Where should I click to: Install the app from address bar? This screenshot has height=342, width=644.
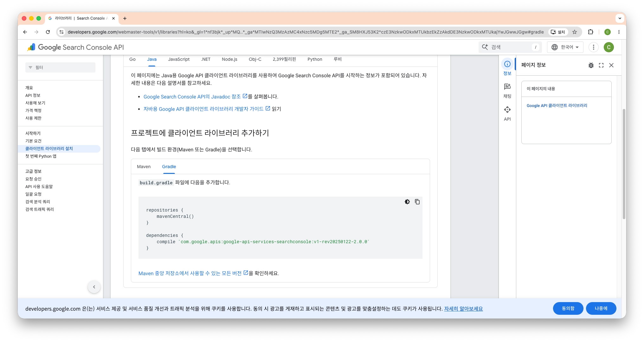point(558,32)
